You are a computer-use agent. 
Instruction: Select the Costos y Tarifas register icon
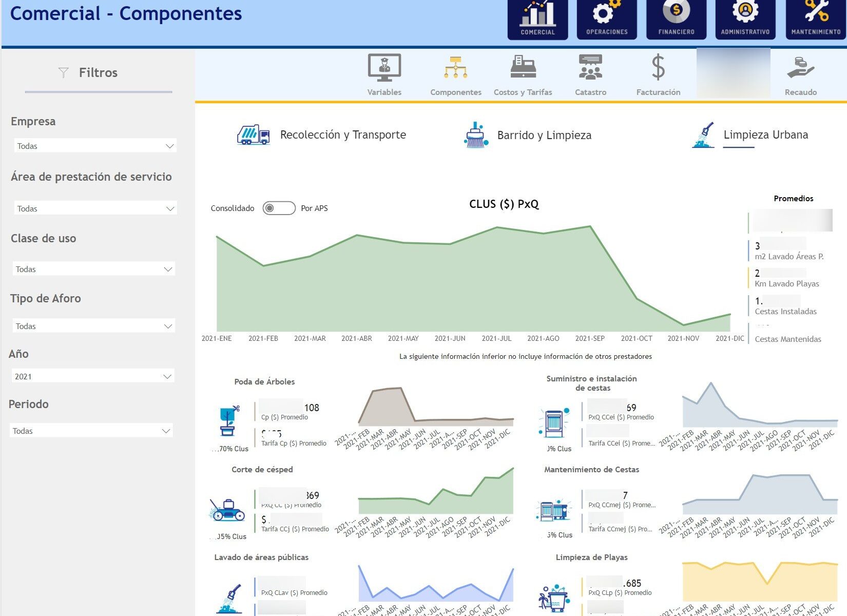click(x=523, y=69)
